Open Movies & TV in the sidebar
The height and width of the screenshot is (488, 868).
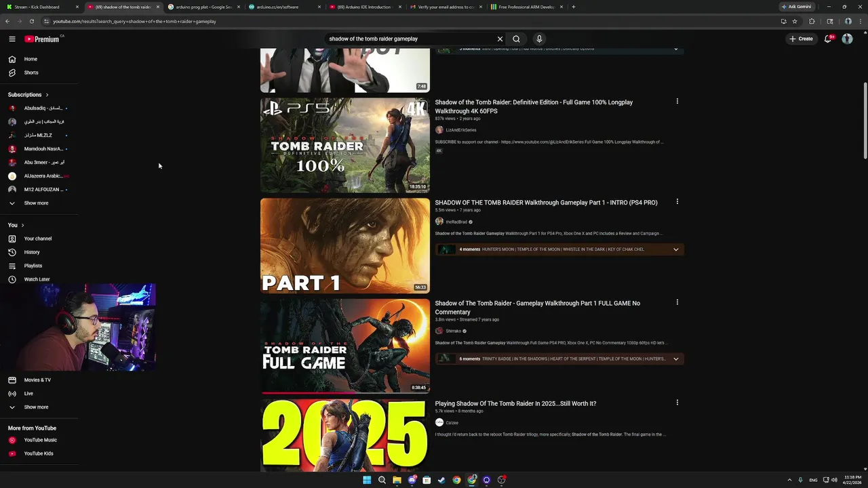pos(39,380)
